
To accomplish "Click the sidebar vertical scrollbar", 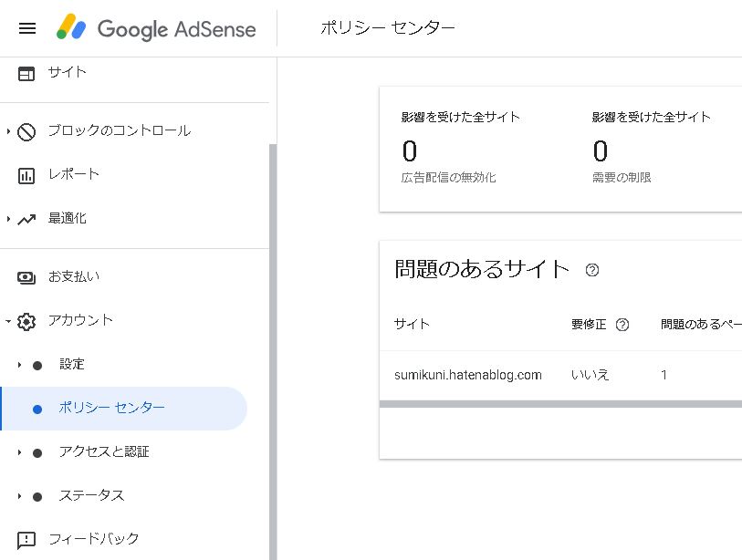I will point(273,352).
